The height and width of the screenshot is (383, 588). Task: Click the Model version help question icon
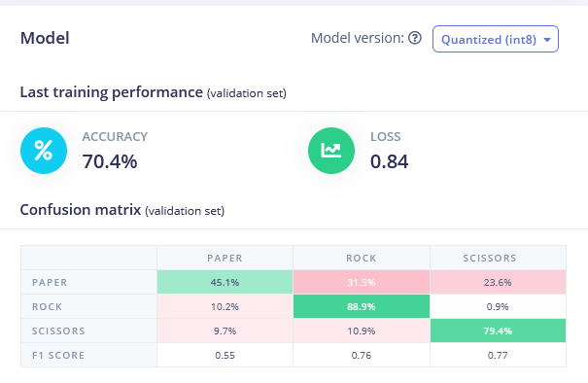[415, 38]
